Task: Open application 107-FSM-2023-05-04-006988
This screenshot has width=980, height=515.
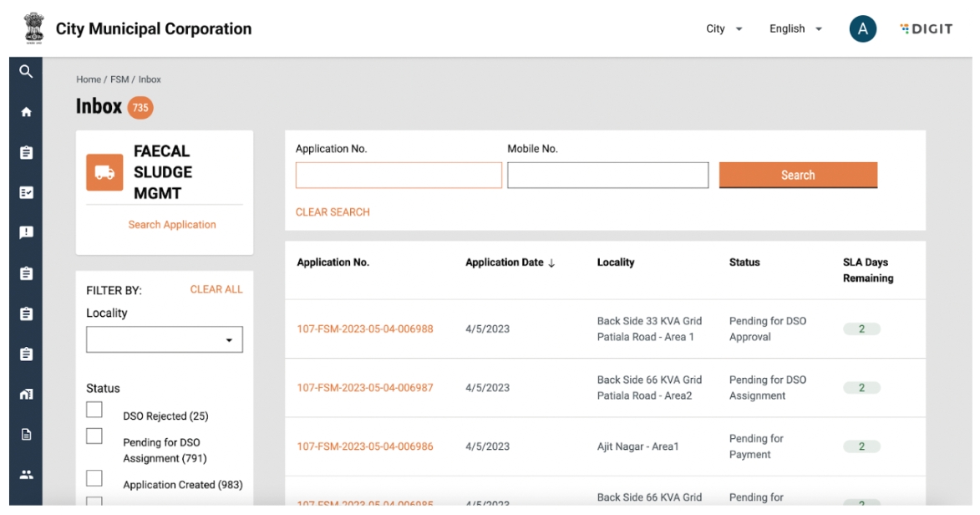Action: pos(365,329)
